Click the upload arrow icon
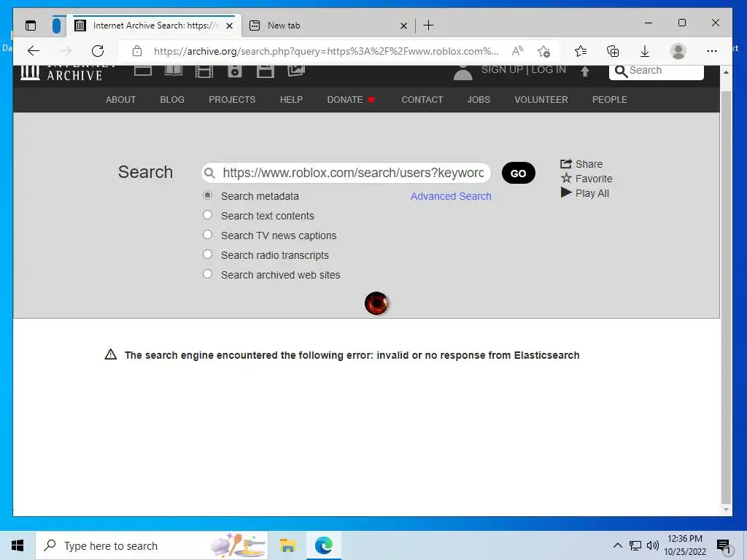 tap(585, 71)
